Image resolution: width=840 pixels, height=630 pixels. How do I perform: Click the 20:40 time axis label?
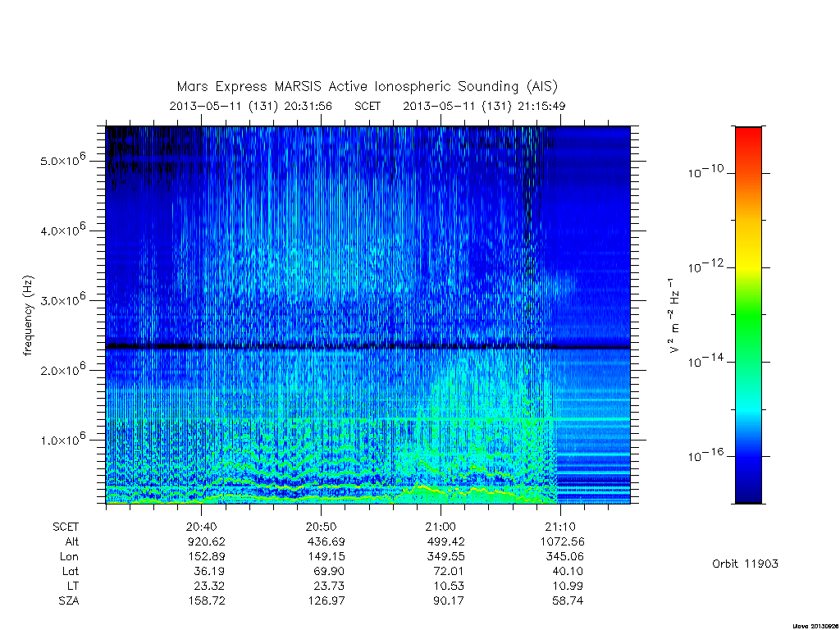tap(202, 527)
